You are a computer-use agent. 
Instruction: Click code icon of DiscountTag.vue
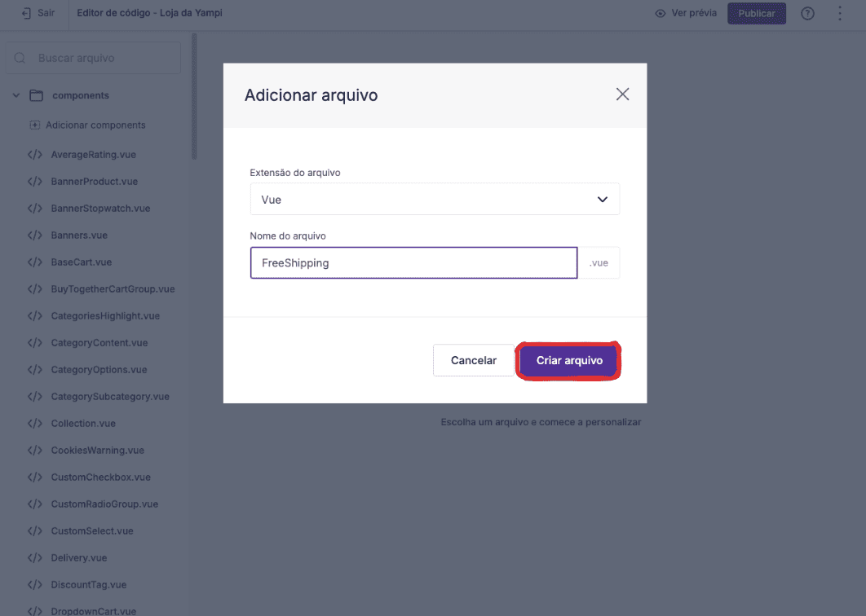pos(35,584)
